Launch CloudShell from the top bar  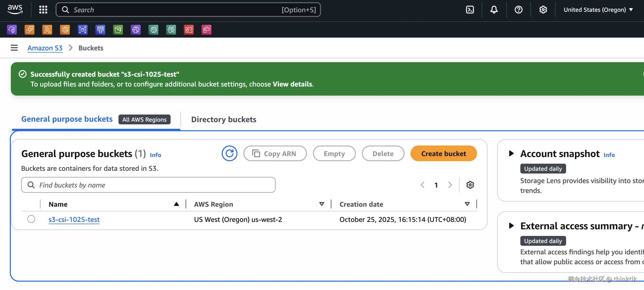tap(470, 10)
